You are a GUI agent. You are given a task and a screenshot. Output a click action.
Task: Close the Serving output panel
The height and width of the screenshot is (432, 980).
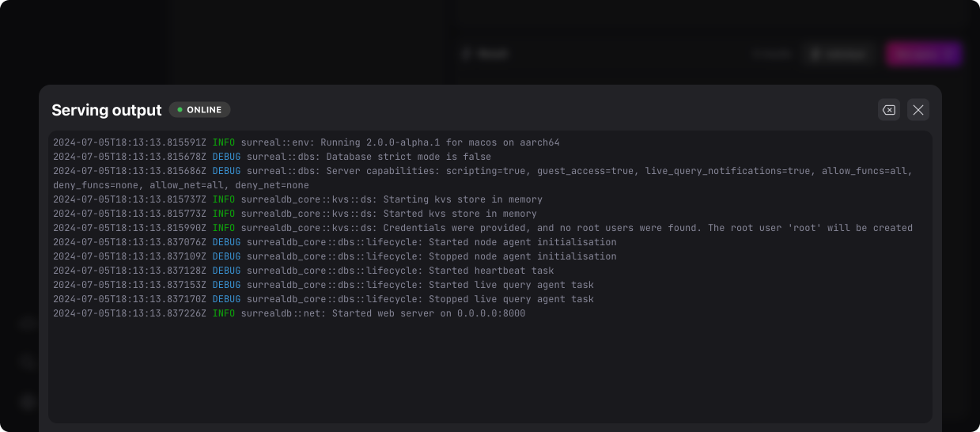(918, 110)
